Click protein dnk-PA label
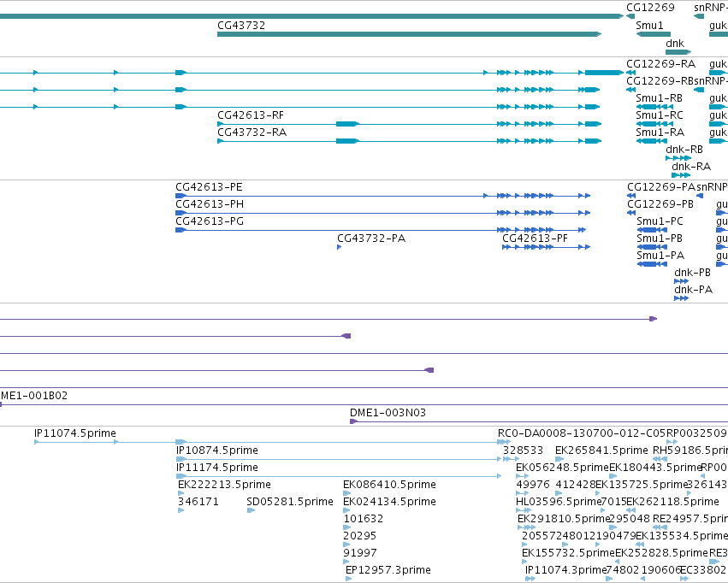 (x=693, y=290)
